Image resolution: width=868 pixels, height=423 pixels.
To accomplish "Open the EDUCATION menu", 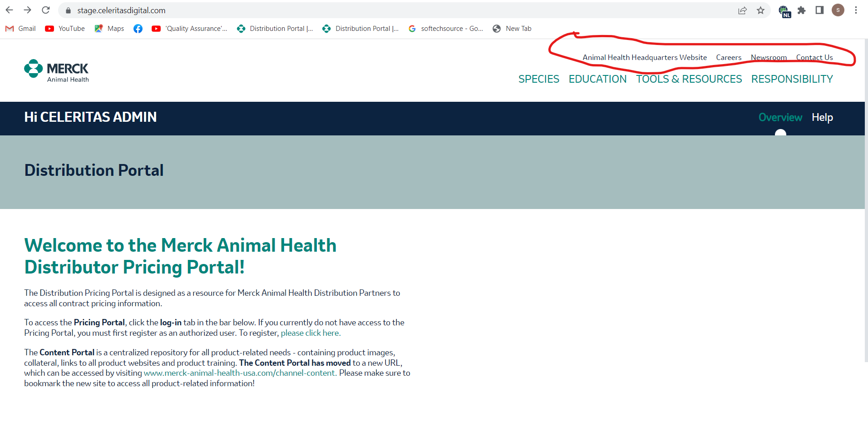I will [x=597, y=79].
